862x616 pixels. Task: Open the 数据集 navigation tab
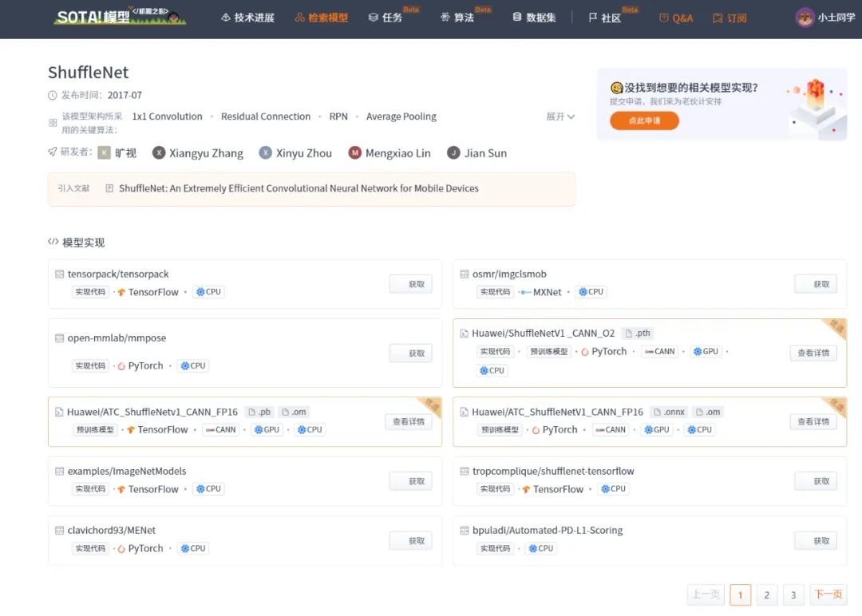click(x=534, y=18)
